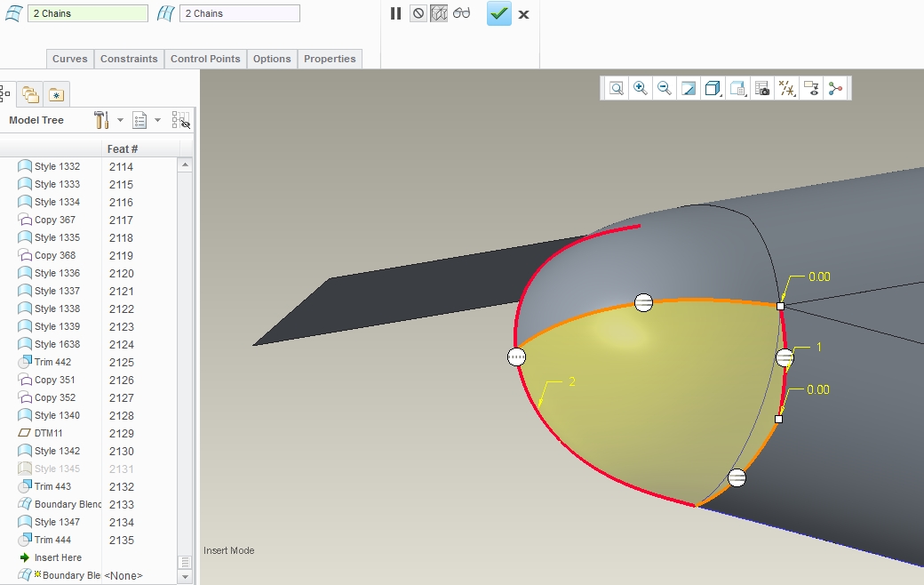
Task: Pause the boundary blend feature
Action: coord(395,13)
